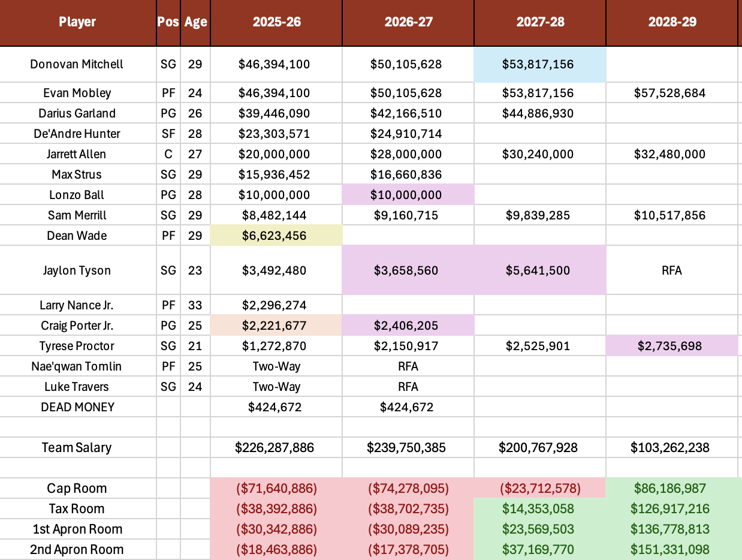Select the 2025-26 Team Salary total
The width and height of the screenshot is (742, 560).
click(276, 448)
